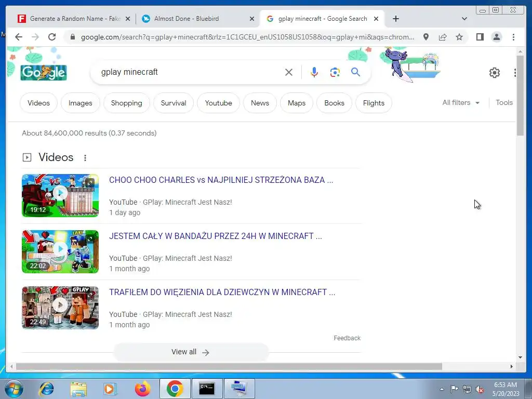Open Windows Explorer from taskbar
The height and width of the screenshot is (399, 532).
[78, 389]
